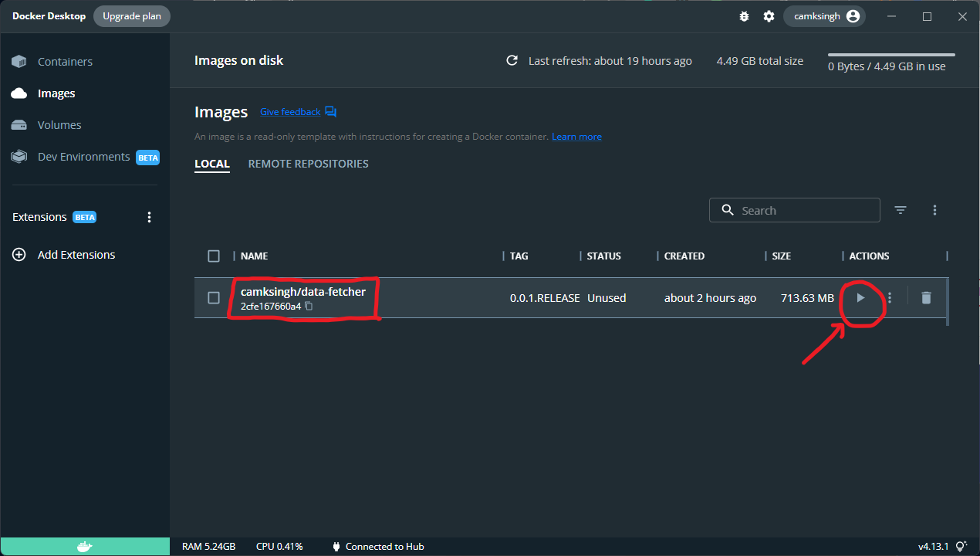Click the Images cloud icon
980x556 pixels.
19,93
